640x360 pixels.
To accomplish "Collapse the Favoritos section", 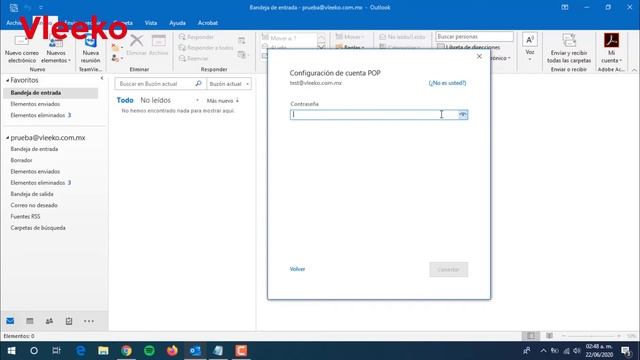I will coord(7,80).
